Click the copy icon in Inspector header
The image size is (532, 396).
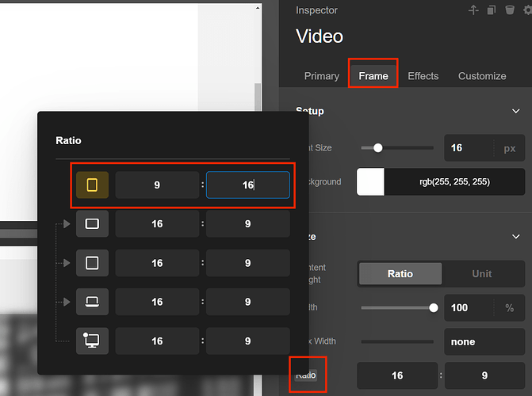pyautogui.click(x=492, y=10)
